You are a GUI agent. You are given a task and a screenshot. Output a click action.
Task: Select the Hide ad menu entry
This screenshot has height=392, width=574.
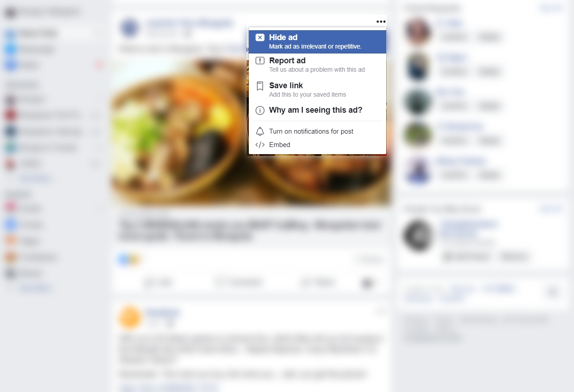click(317, 41)
